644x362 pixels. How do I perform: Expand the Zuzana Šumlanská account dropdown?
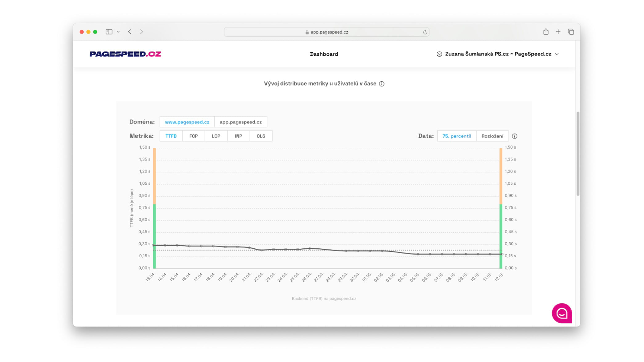click(x=497, y=54)
